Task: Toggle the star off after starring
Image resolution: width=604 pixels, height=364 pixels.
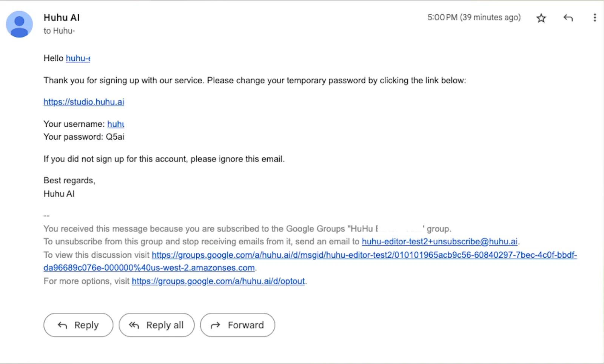Action: [x=541, y=18]
